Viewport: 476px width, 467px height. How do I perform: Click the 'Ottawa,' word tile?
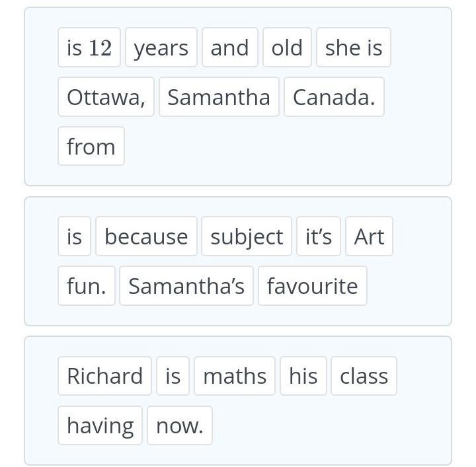pyautogui.click(x=106, y=97)
